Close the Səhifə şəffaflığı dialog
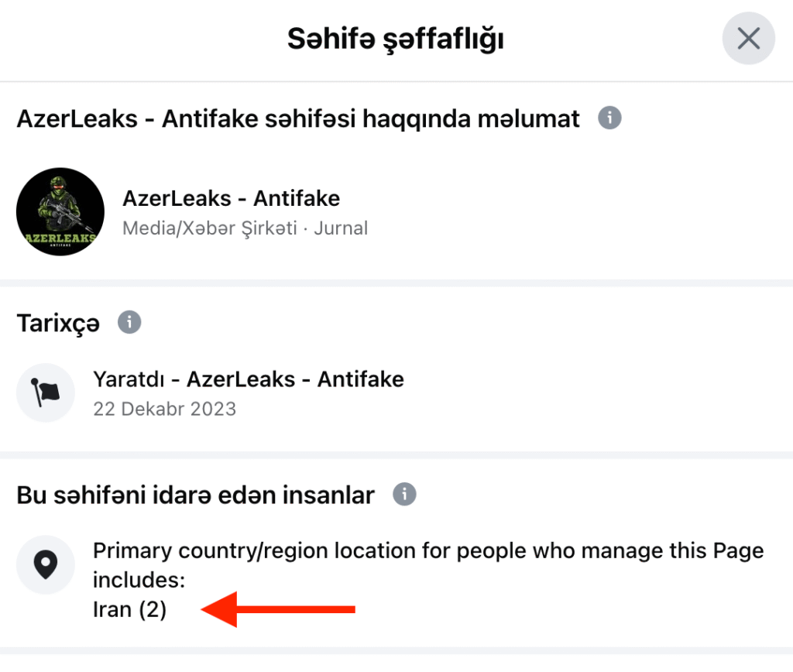Viewport: 793px width, 672px height. point(748,38)
